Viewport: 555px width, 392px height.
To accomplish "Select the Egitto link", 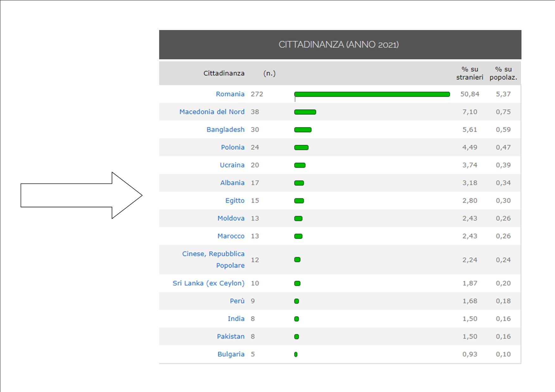I will [x=235, y=200].
